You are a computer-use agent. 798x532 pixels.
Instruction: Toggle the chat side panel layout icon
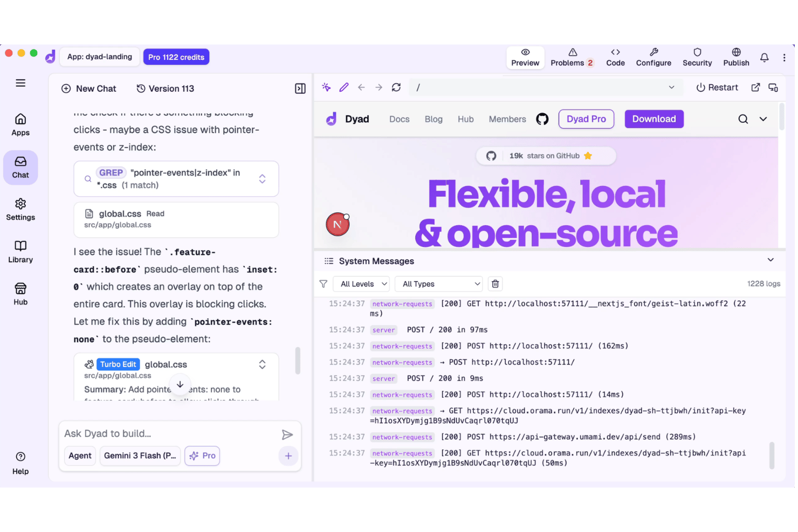coord(300,88)
